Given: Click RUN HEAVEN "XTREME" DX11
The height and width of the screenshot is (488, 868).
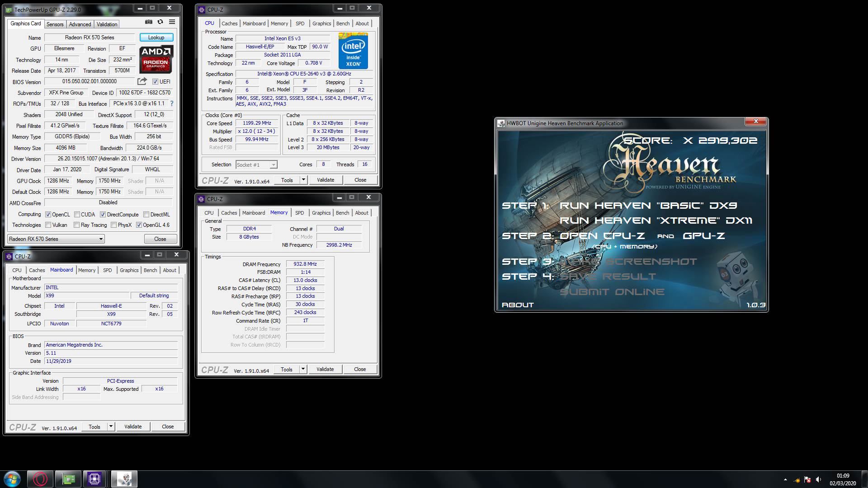Looking at the screenshot, I should (656, 221).
